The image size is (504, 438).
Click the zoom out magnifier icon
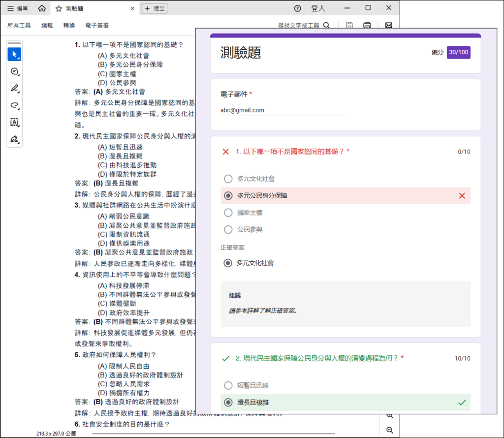click(x=390, y=430)
